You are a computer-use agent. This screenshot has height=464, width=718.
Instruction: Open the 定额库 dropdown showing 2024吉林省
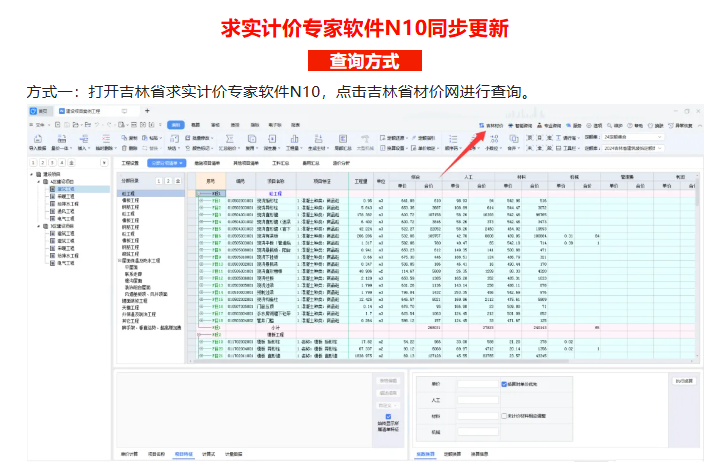633,148
